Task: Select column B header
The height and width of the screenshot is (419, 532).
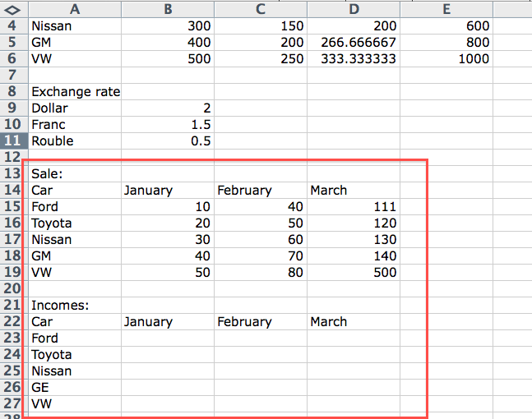Action: [x=168, y=9]
